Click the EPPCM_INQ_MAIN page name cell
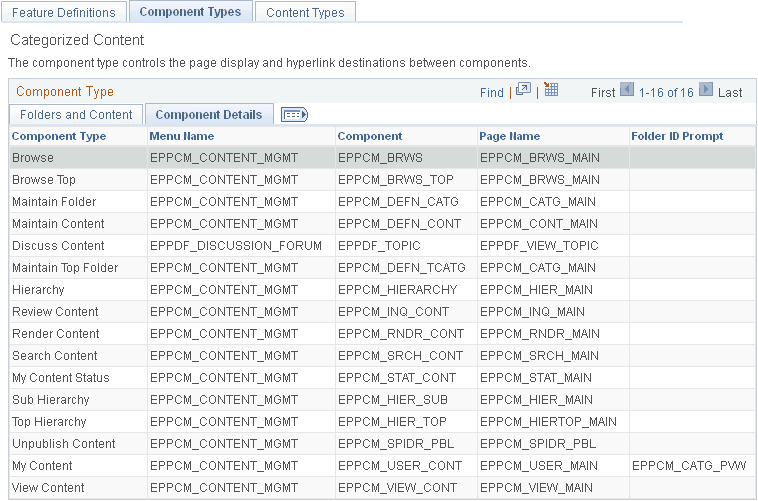 [553, 312]
